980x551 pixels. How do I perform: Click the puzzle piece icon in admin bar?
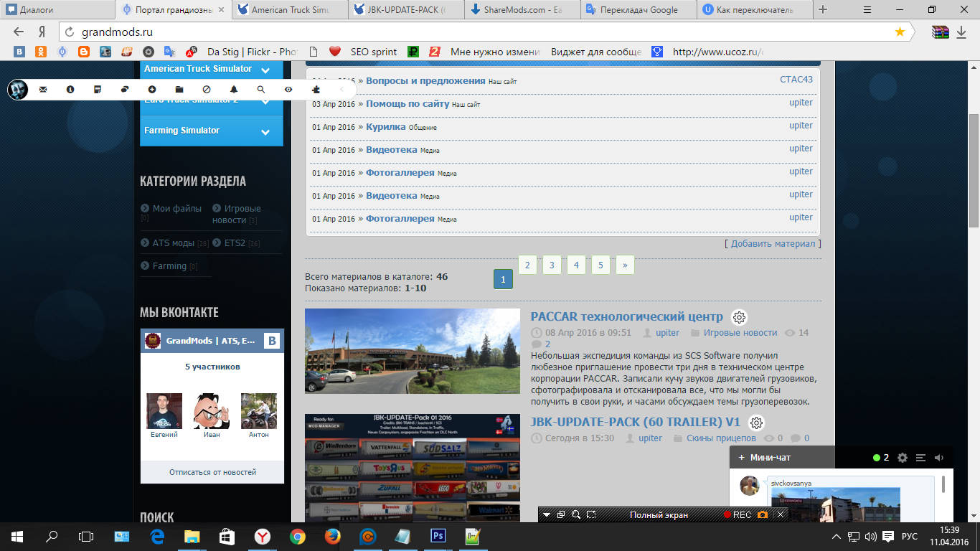click(316, 90)
